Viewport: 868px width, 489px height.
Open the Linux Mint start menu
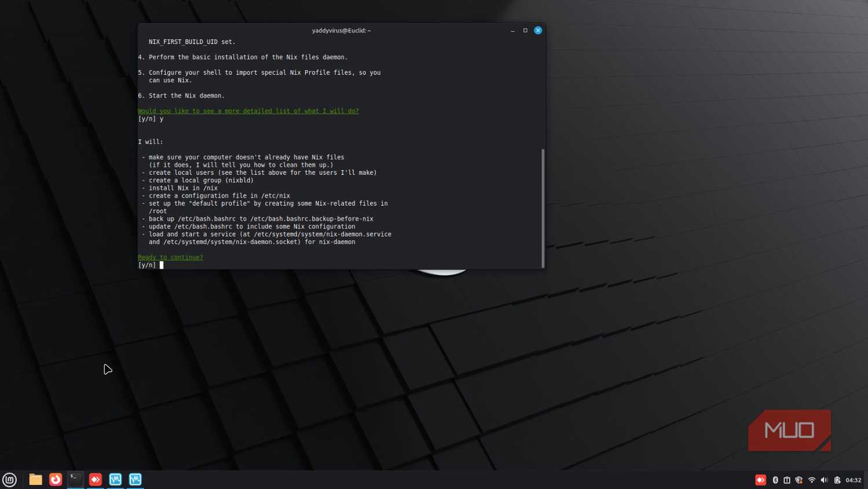(9, 480)
